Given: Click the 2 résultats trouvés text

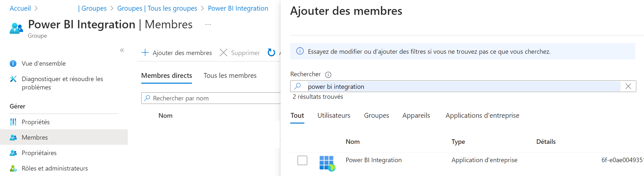Looking at the screenshot, I should coord(318,97).
